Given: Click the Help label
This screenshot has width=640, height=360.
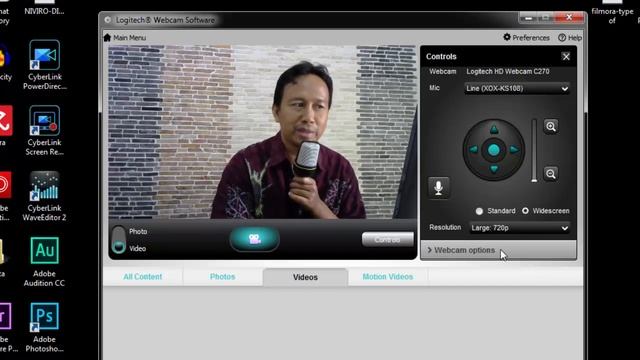Looking at the screenshot, I should [575, 38].
